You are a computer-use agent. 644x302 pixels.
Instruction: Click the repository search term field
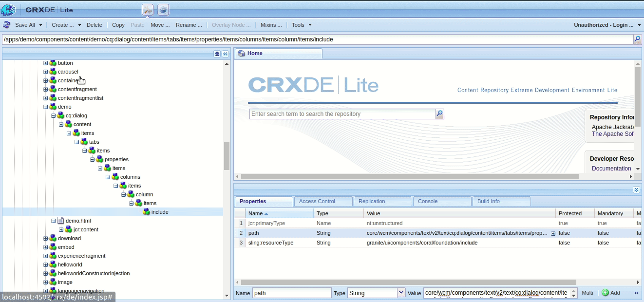[342, 114]
